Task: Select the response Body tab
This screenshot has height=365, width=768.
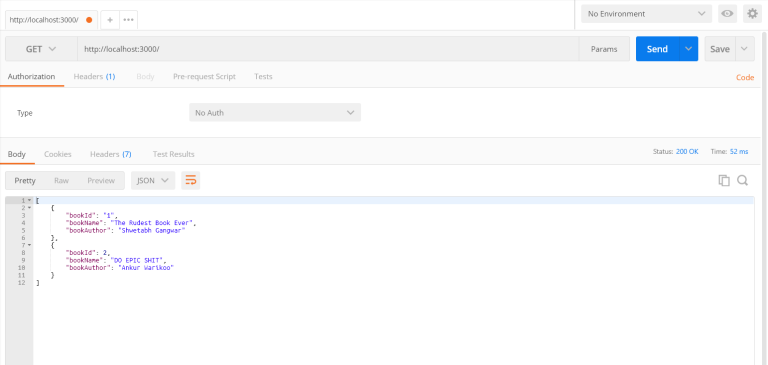Action: point(17,154)
